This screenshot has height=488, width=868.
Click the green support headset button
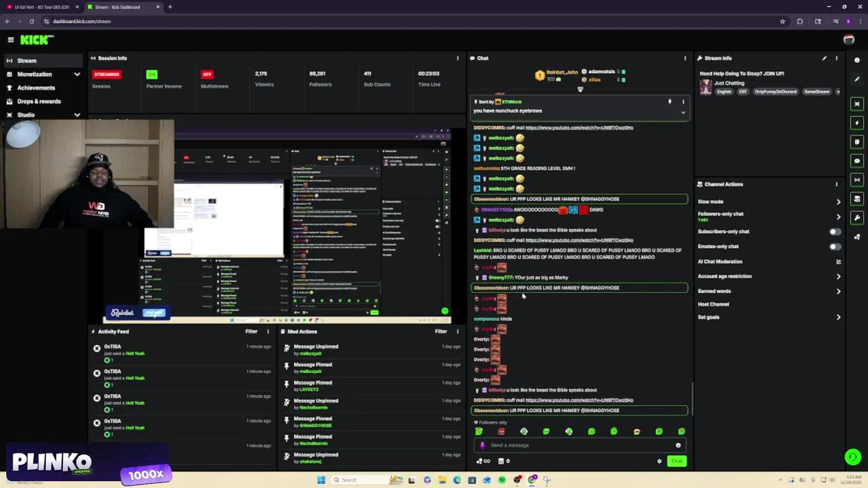coord(853,457)
